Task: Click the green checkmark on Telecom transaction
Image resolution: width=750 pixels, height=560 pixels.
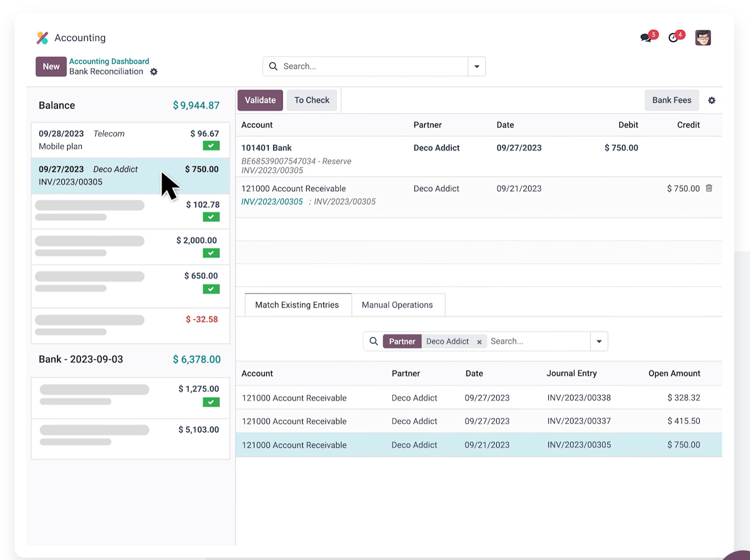Action: (x=211, y=146)
